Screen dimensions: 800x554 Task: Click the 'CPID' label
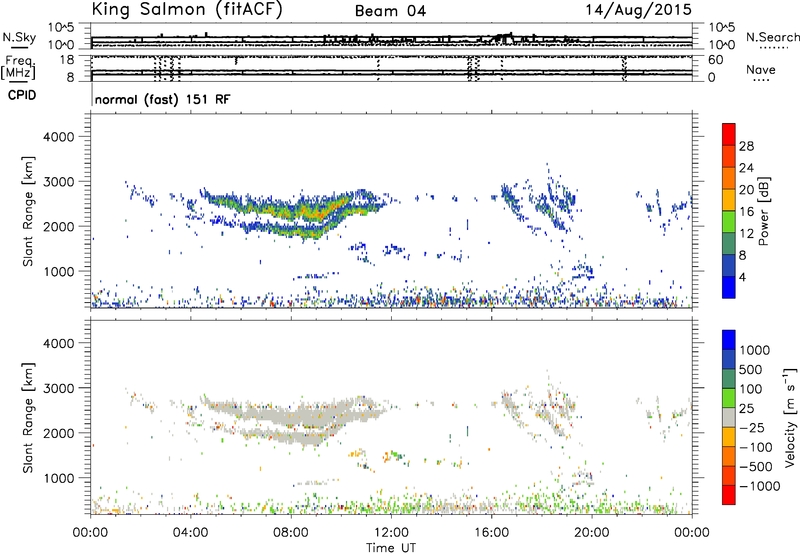(x=22, y=95)
